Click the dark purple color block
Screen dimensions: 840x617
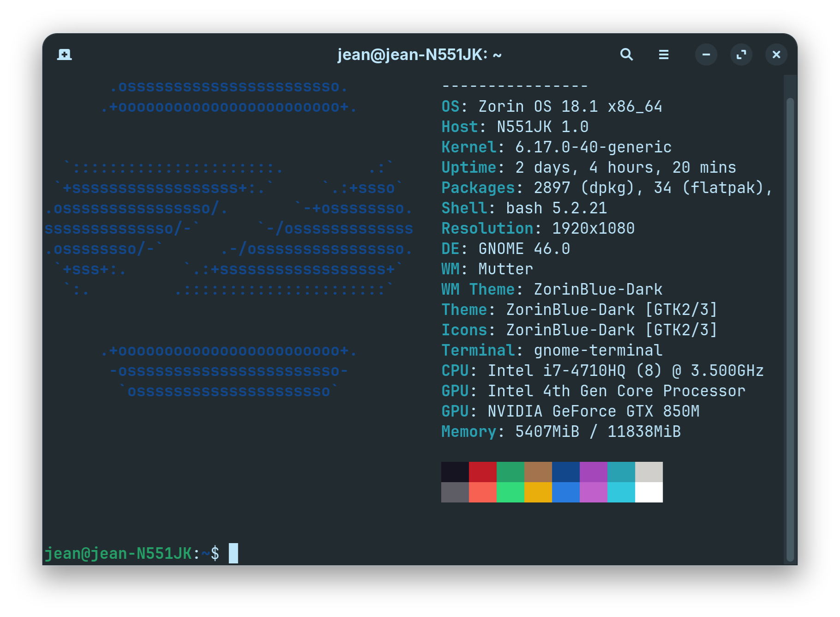594,472
